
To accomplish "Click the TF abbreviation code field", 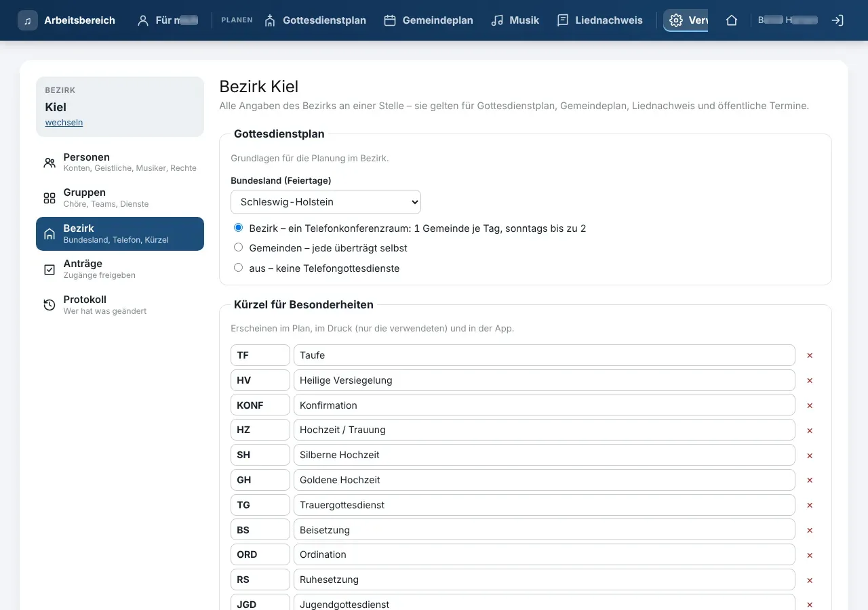I will (260, 355).
